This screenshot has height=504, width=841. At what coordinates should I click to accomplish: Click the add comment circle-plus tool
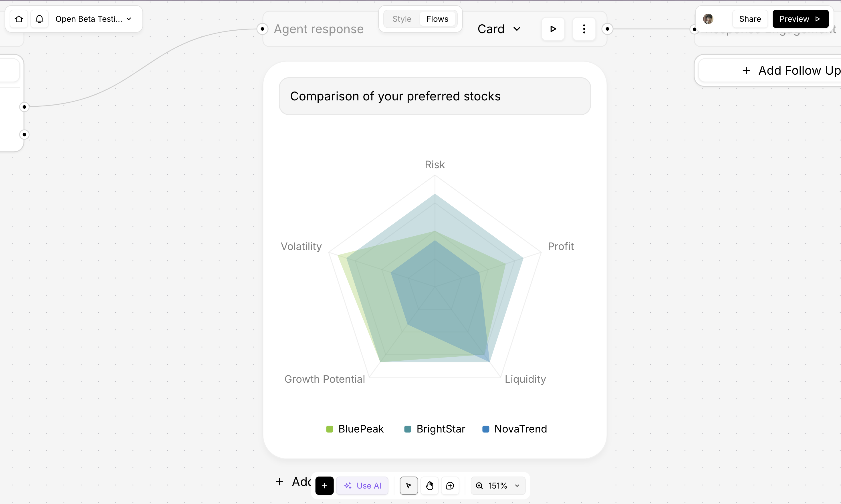(450, 486)
